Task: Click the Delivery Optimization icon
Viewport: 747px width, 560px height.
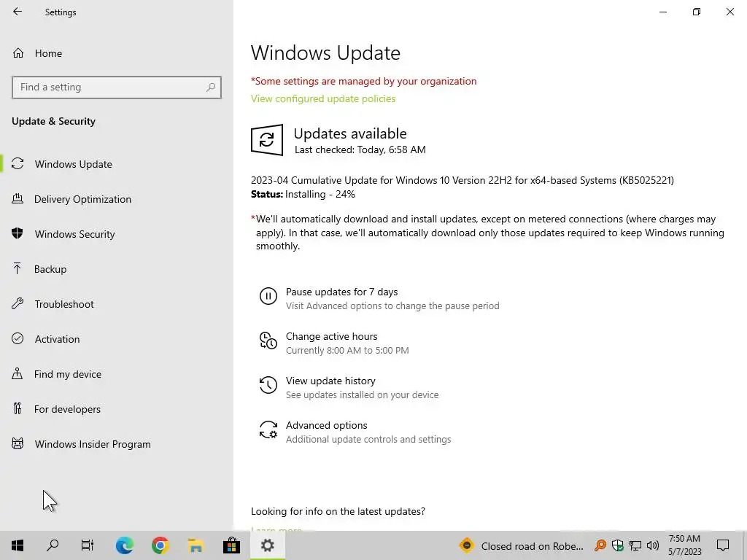Action: [18, 198]
